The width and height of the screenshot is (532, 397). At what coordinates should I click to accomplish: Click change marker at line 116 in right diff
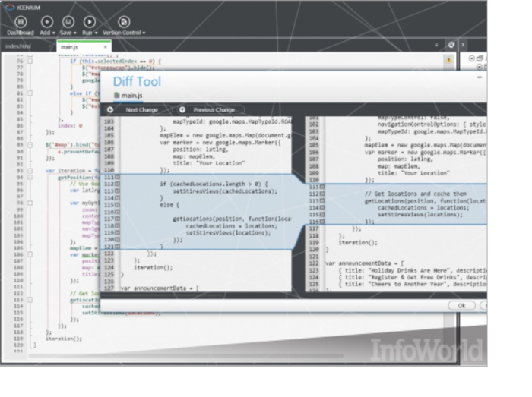(x=322, y=222)
